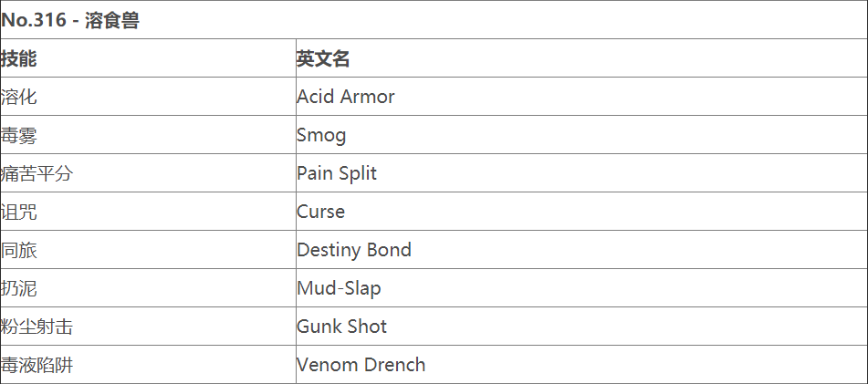
Task: Select the 溶化 skill cell
Action: pos(19,97)
